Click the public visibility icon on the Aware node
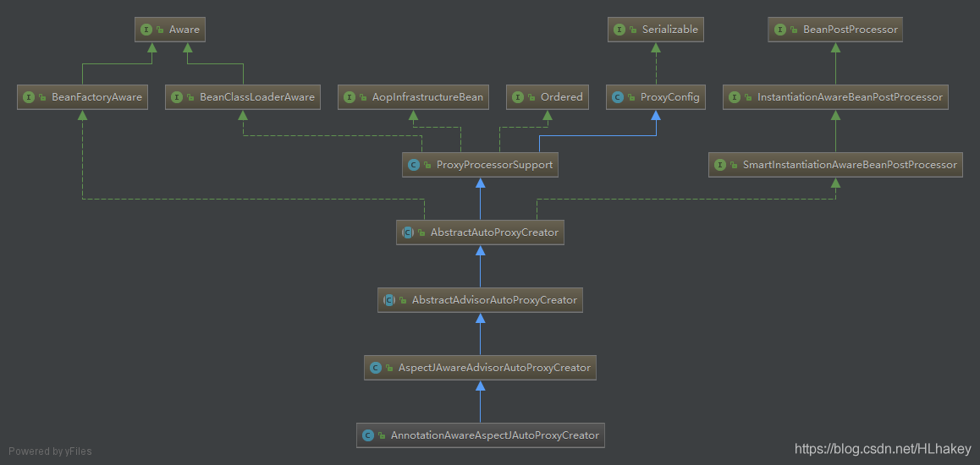This screenshot has height=465, width=980. (x=160, y=30)
